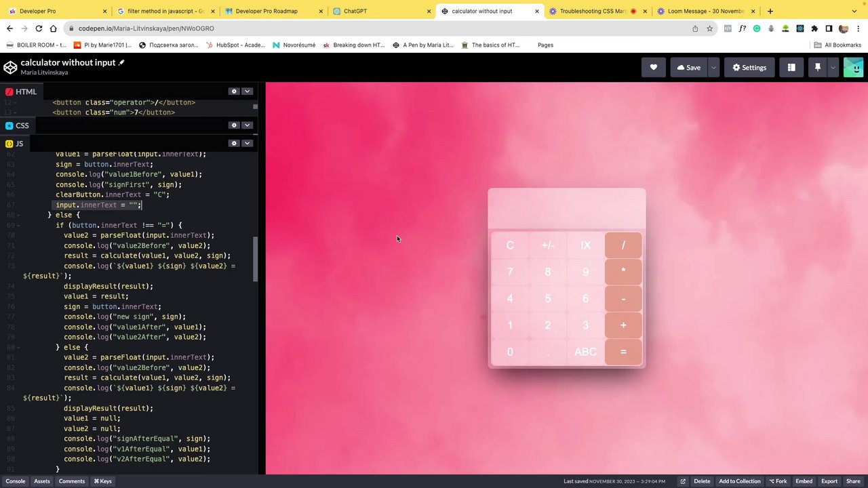Click the Fork button in footer
The width and height of the screenshot is (868, 488).
[778, 481]
